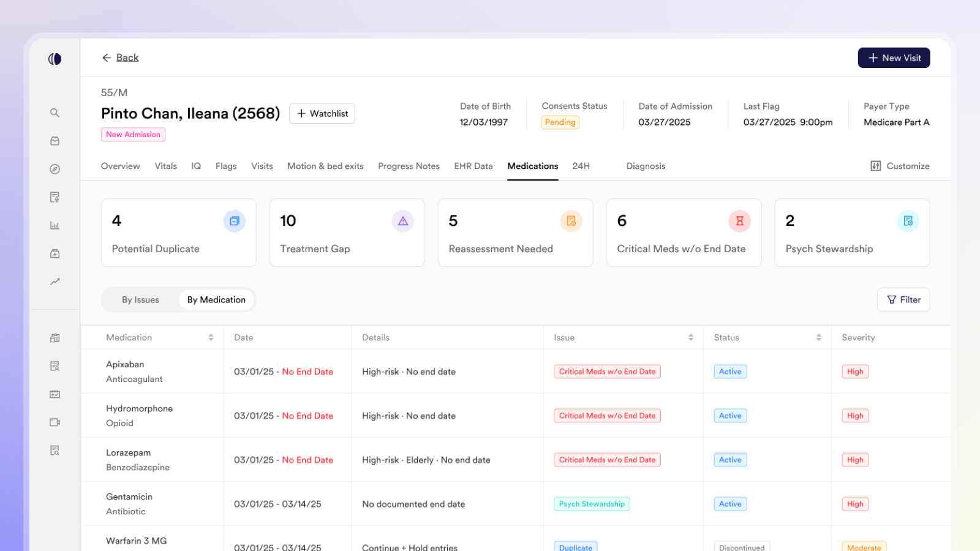Open the Critical Meds w/o End Date card

tap(684, 233)
